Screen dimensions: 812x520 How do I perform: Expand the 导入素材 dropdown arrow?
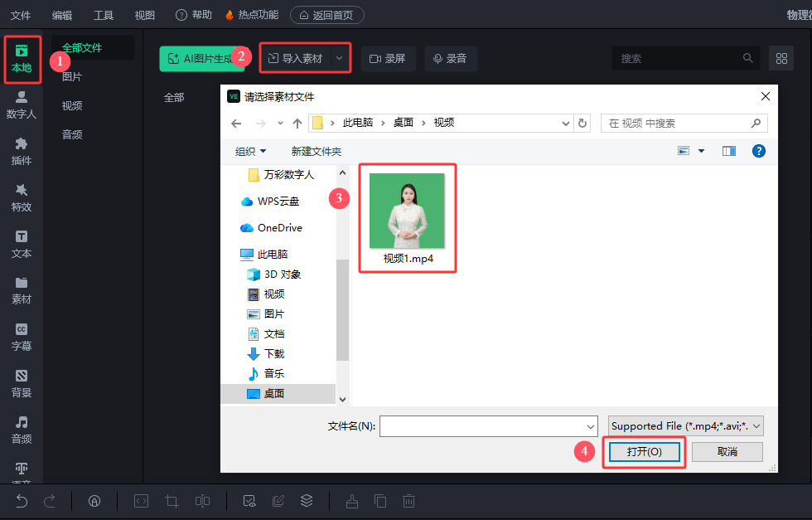click(x=340, y=58)
